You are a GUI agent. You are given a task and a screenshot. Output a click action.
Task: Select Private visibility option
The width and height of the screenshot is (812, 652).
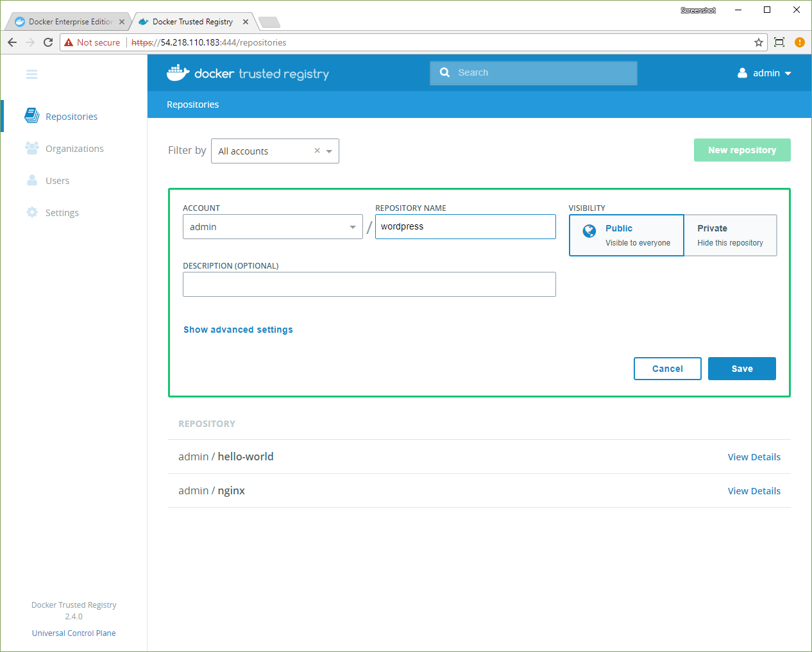click(730, 235)
